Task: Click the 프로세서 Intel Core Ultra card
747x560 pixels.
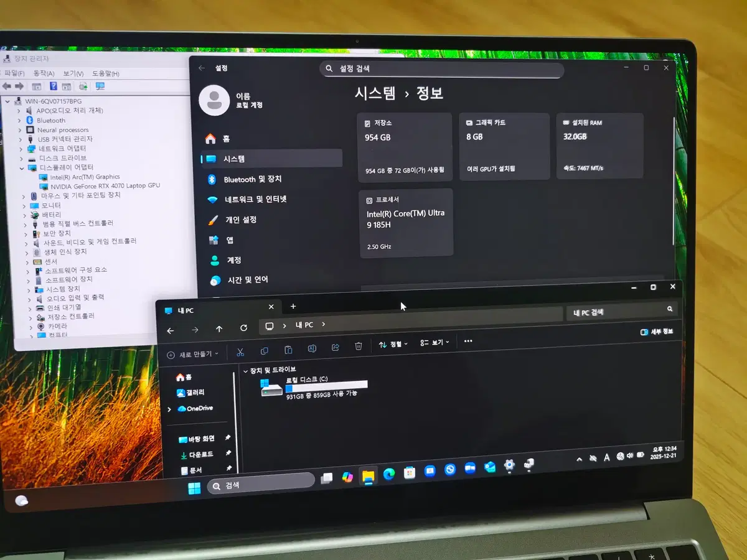Action: point(406,223)
